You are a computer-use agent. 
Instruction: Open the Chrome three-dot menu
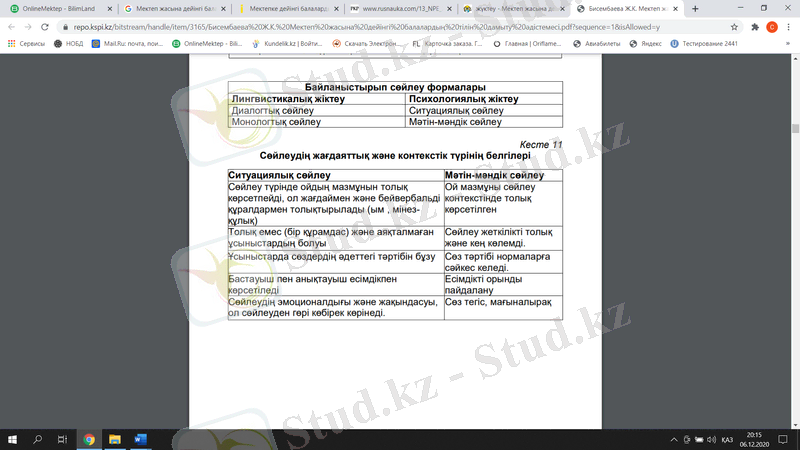788,27
